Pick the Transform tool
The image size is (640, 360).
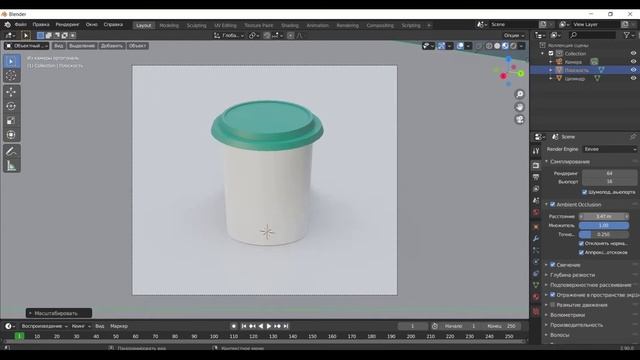(x=11, y=135)
